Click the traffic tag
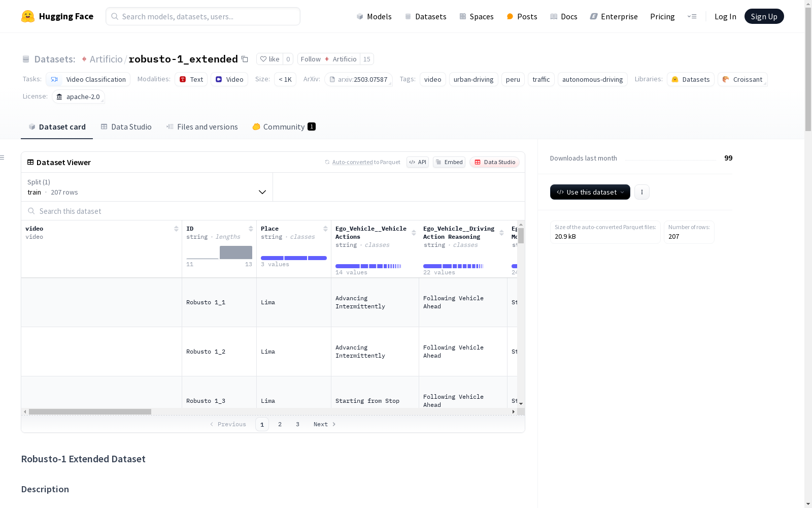Image resolution: width=812 pixels, height=508 pixels. (x=541, y=79)
